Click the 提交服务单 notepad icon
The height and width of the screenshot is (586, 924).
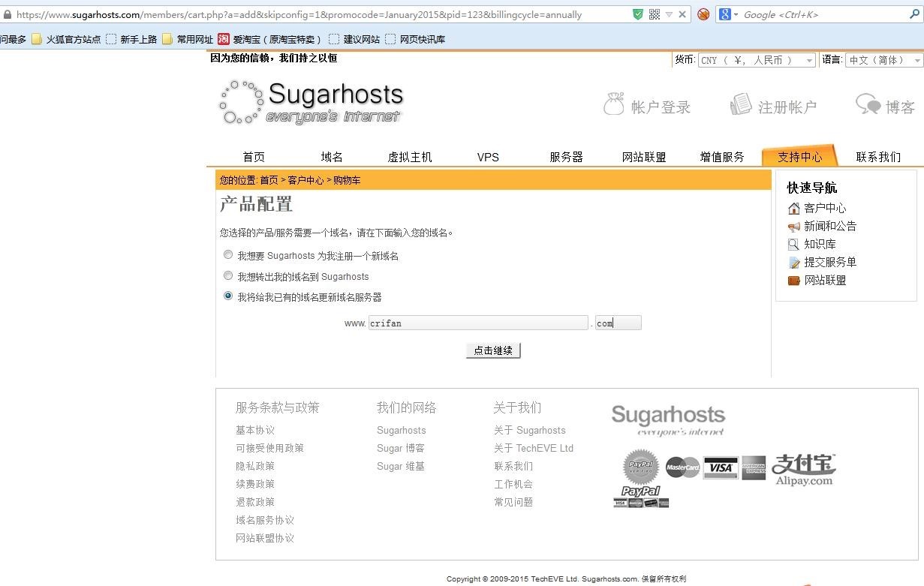coord(793,262)
